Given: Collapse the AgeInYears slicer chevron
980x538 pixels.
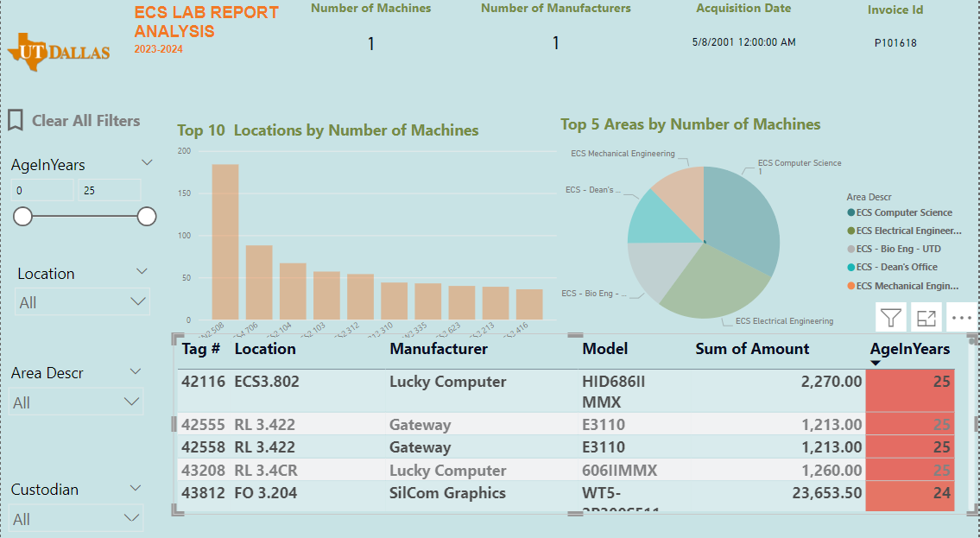Looking at the screenshot, I should click(x=147, y=162).
